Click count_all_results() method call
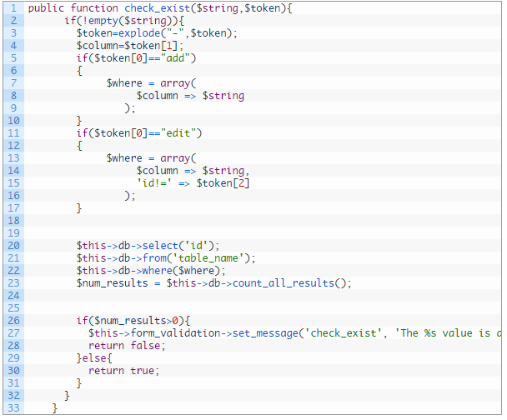The image size is (507, 420). click(289, 283)
